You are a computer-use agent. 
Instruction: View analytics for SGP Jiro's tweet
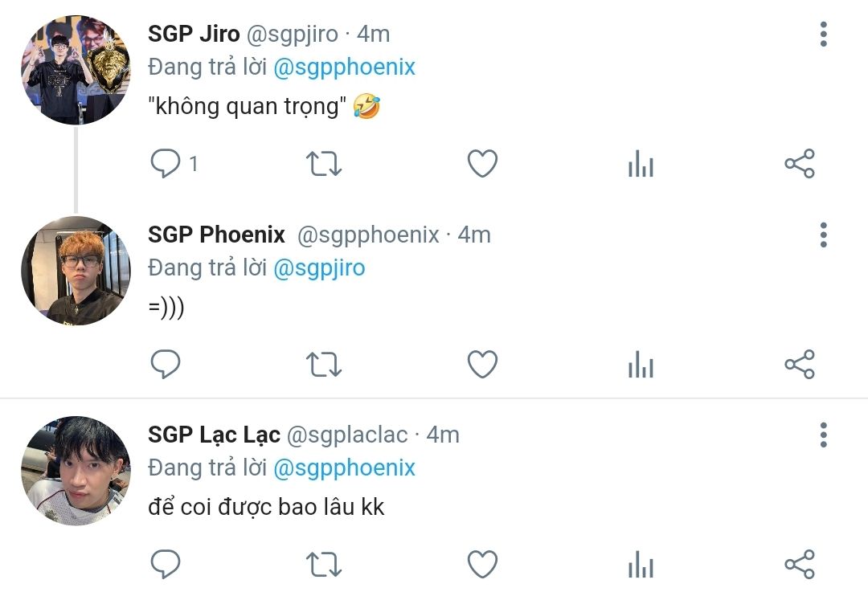641,164
